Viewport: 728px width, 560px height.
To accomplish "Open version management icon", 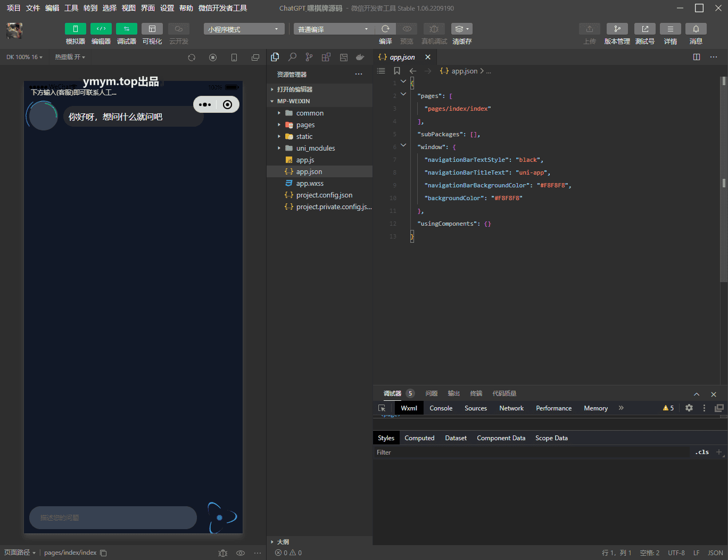I will 617,29.
